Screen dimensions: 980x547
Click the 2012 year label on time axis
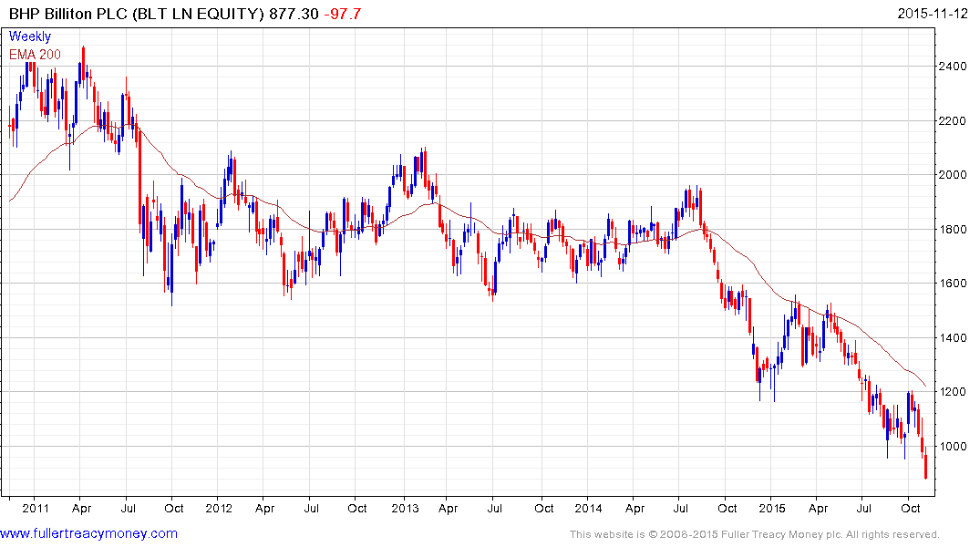click(x=219, y=508)
